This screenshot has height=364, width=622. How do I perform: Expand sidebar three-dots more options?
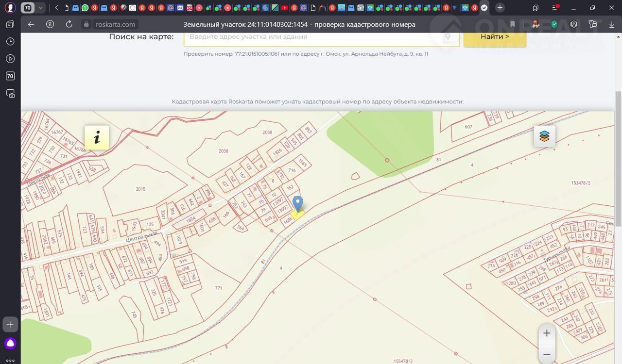pos(10,360)
